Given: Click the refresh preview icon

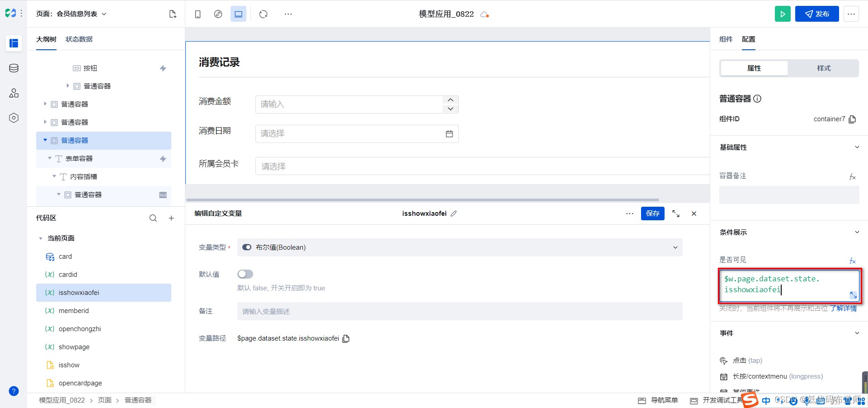Looking at the screenshot, I should click(263, 14).
